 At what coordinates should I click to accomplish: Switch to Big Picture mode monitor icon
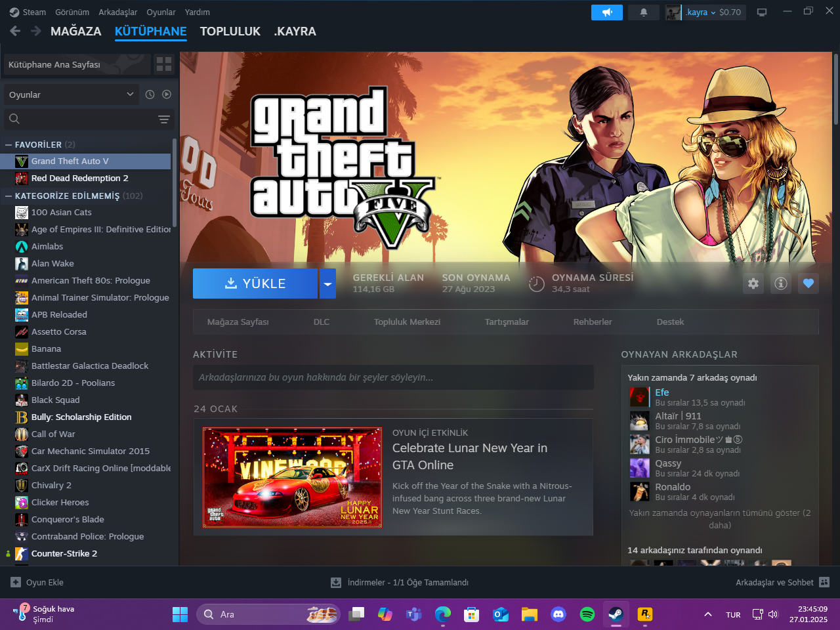pos(762,12)
